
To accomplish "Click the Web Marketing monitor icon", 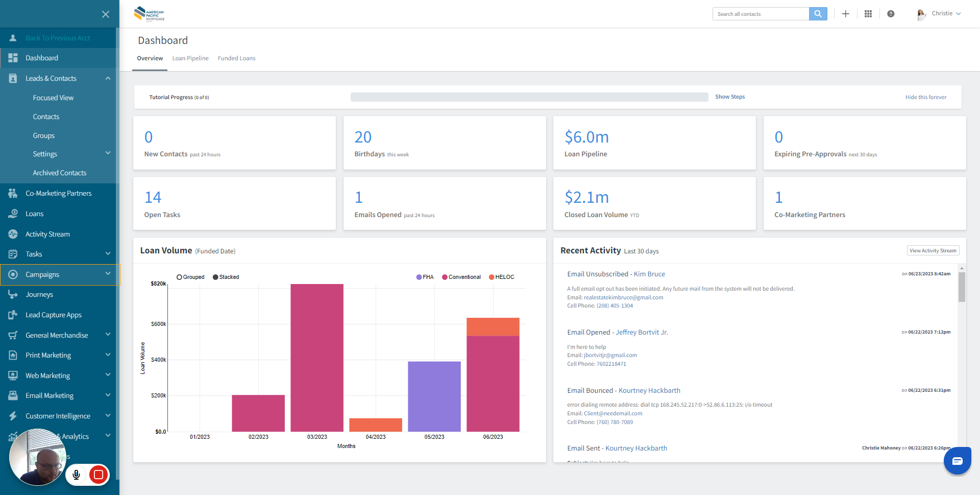I will click(x=13, y=375).
